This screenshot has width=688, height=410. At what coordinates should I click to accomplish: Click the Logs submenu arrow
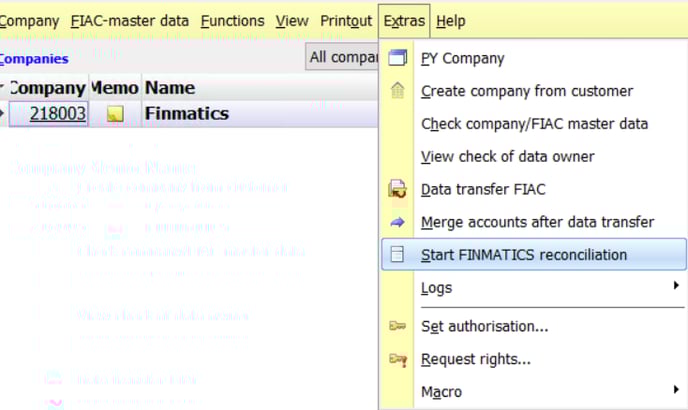point(676,286)
